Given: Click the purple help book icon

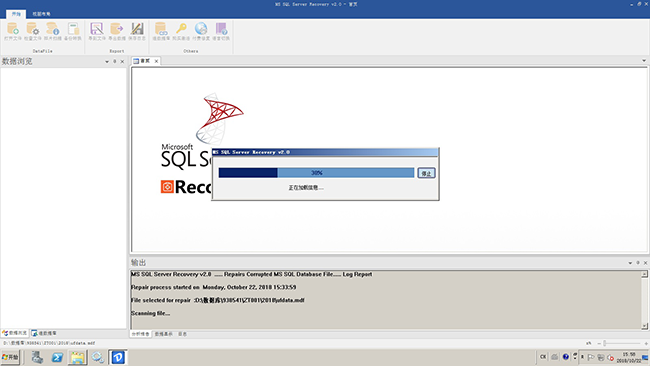Looking at the screenshot, I should coord(221,29).
